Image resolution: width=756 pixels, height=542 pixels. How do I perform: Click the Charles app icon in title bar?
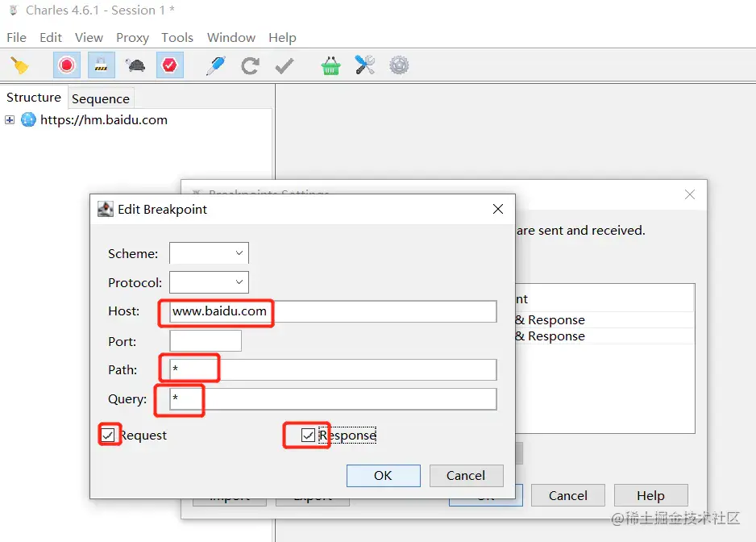coord(14,10)
